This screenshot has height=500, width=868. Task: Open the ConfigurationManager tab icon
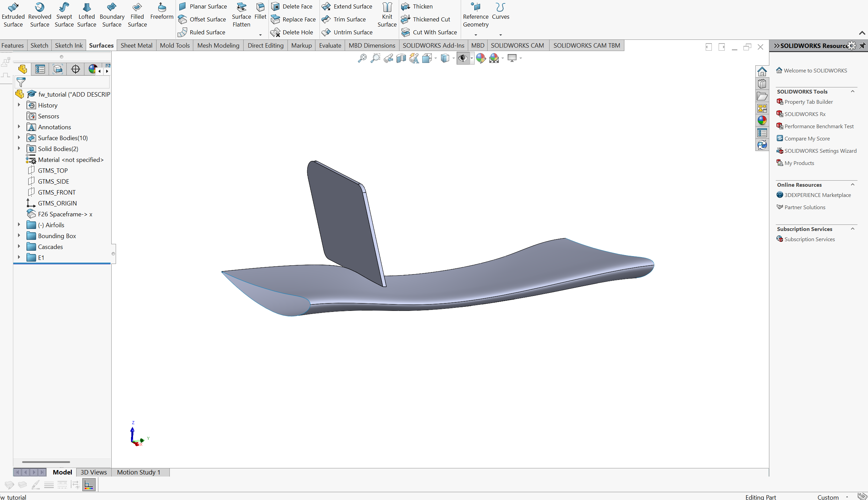click(58, 69)
